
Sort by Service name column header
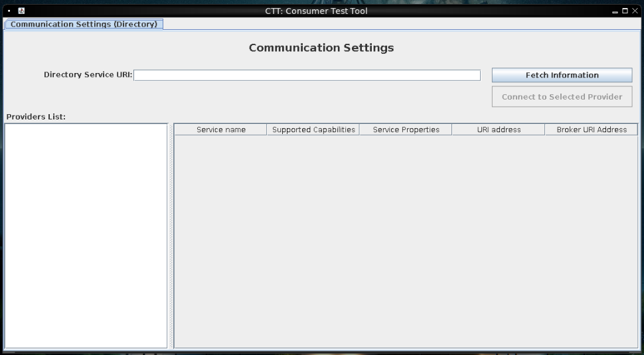pos(220,129)
